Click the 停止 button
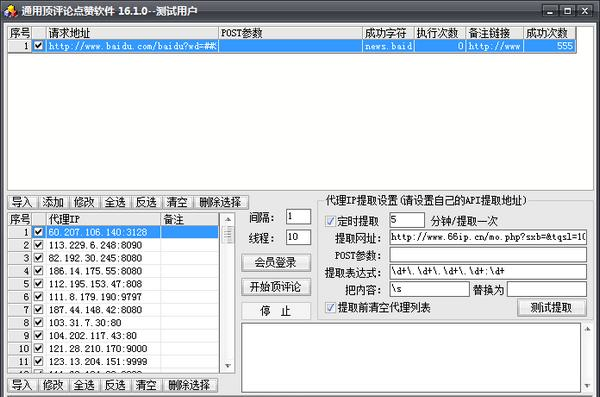The height and width of the screenshot is (397, 600). pos(276,311)
